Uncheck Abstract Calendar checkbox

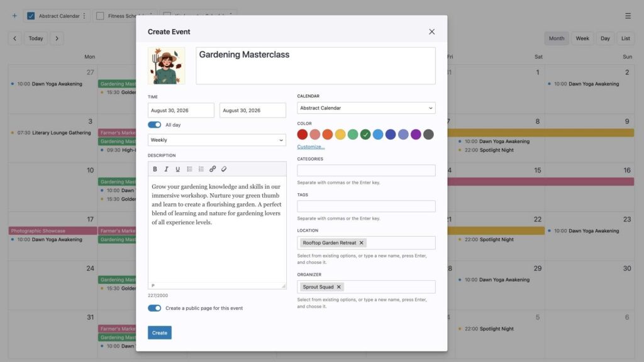click(x=31, y=16)
